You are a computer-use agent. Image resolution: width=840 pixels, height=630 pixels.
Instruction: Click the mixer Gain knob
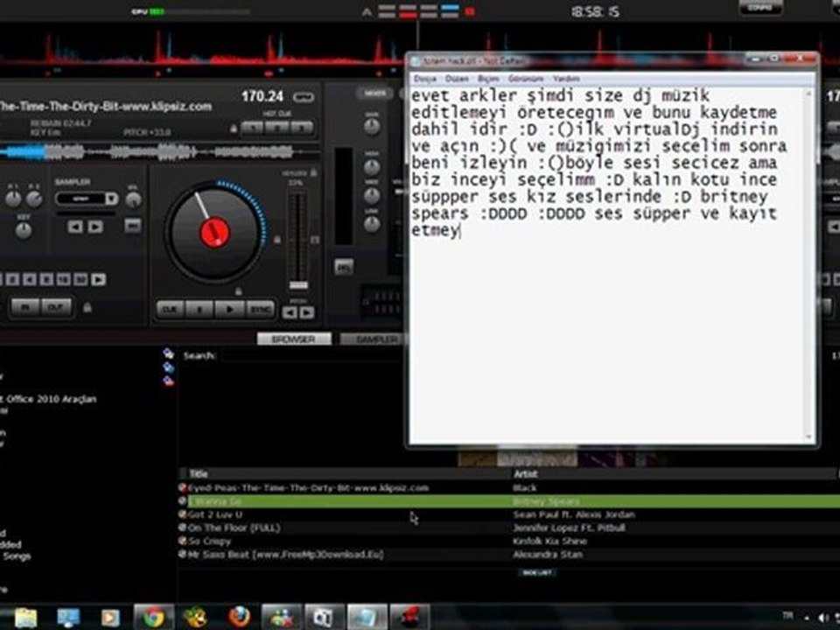pos(372,127)
